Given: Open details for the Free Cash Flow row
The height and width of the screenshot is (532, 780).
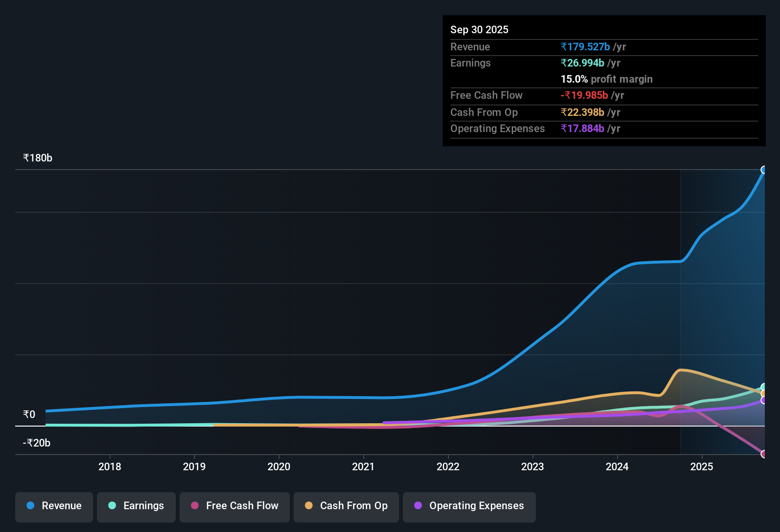Looking at the screenshot, I should point(486,95).
